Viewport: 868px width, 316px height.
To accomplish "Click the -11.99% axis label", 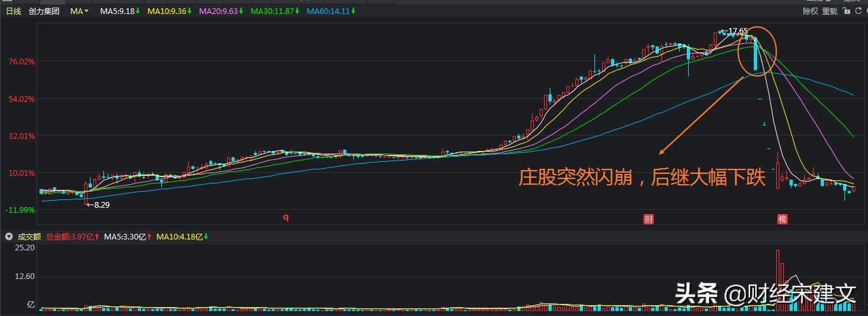I will (20, 210).
